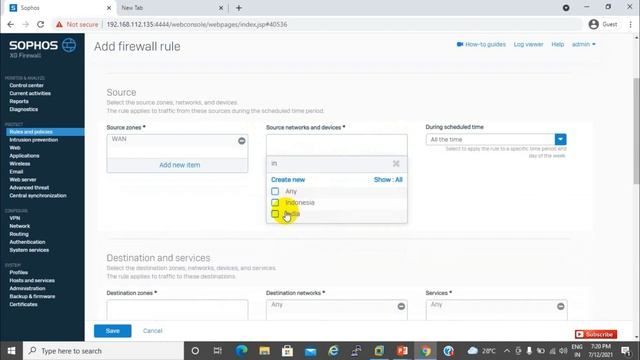Open the admin user menu
640x360 pixels.
(x=584, y=44)
